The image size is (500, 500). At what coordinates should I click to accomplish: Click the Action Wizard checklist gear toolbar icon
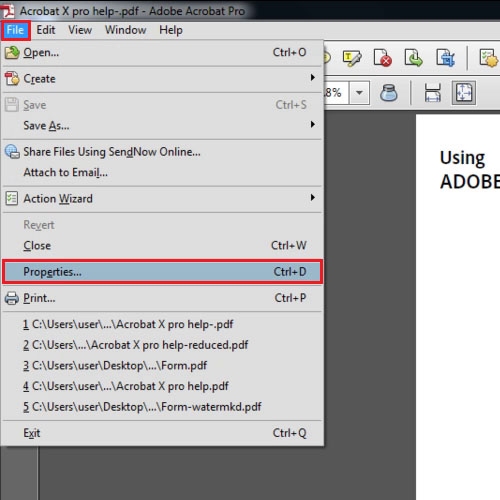click(489, 58)
